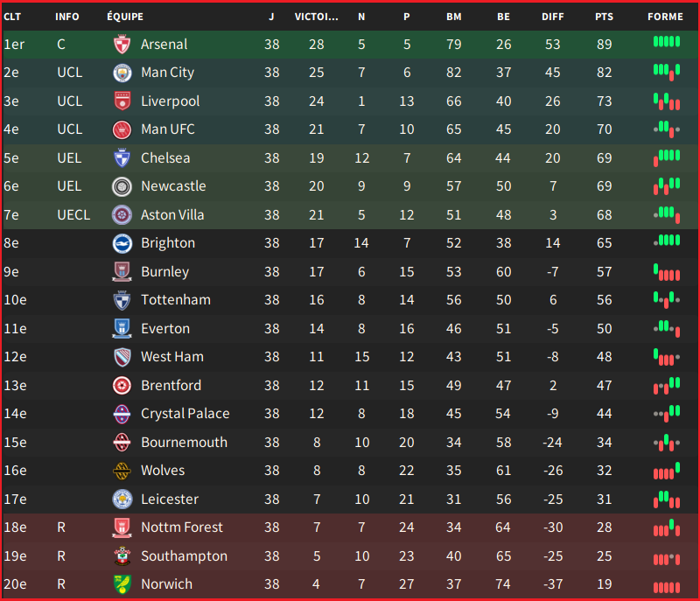This screenshot has height=601, width=700.
Task: Click the Leicester club badge
Action: coord(122,499)
